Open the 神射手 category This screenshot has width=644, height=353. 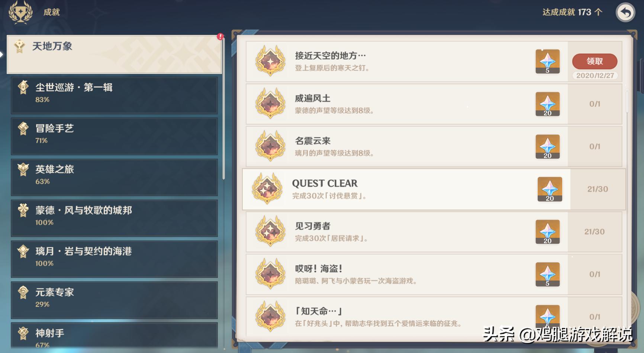pos(114,336)
